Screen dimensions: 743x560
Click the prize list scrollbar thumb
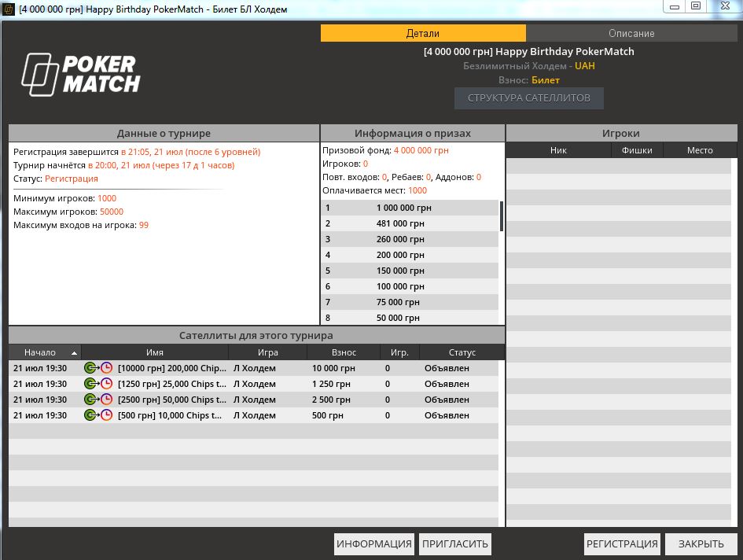(502, 216)
